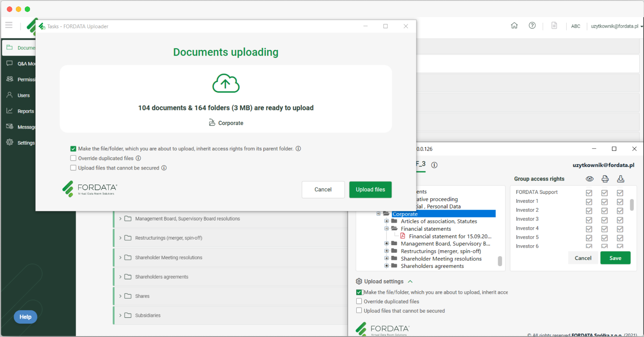Click info icon beside Override duplicated files
Image resolution: width=644 pixels, height=337 pixels.
138,158
